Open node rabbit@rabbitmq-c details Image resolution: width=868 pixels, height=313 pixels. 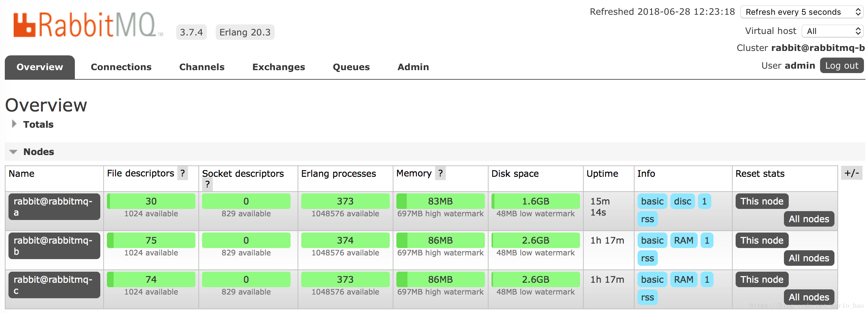[x=54, y=285]
